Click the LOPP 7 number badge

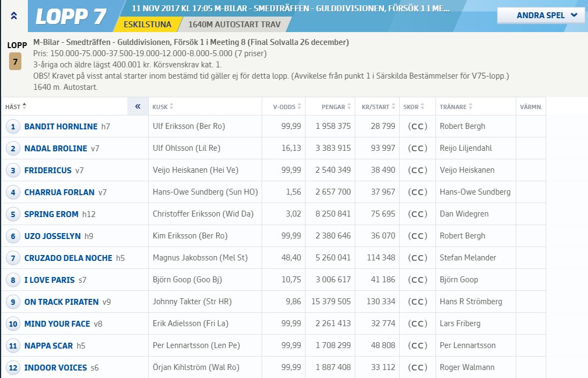tap(16, 61)
